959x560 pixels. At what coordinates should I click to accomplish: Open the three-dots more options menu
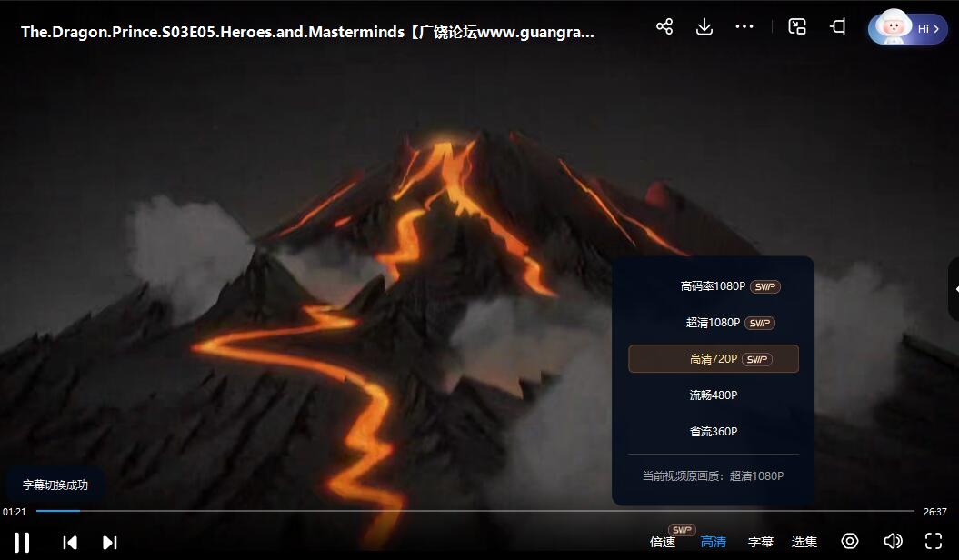click(744, 27)
